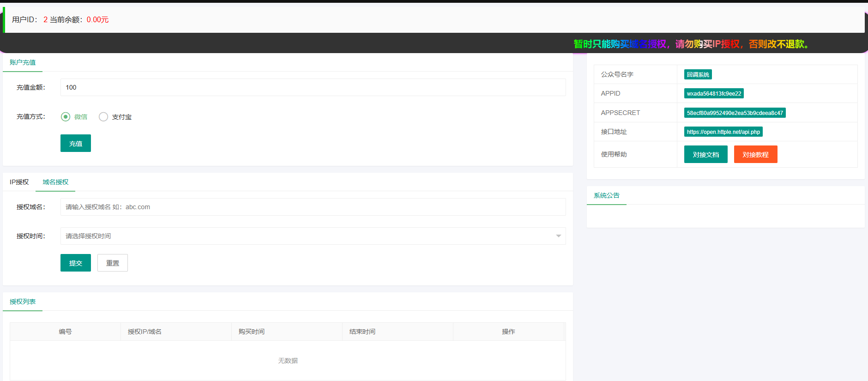
Task: Select the 授权列表 tab
Action: click(23, 302)
